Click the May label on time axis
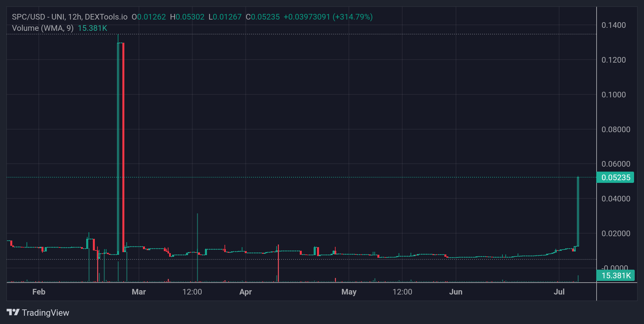 pyautogui.click(x=349, y=292)
